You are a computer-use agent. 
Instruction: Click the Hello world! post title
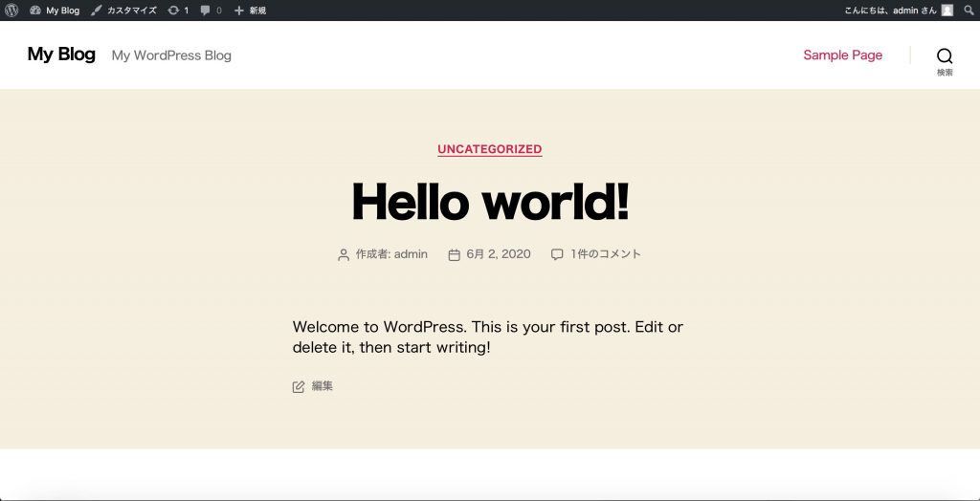pyautogui.click(x=490, y=202)
